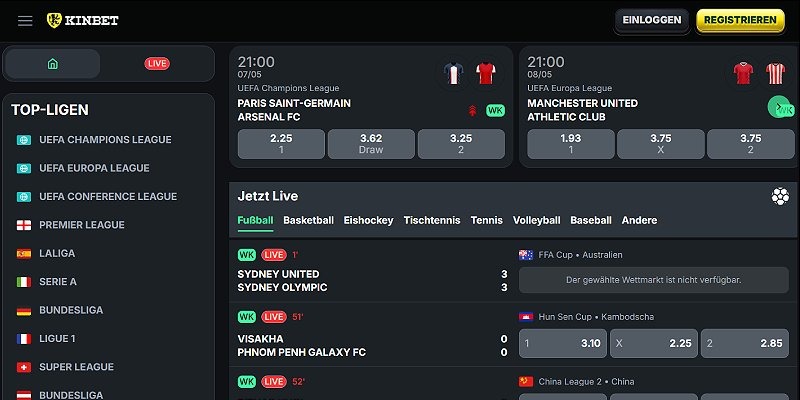
Task: Click the soccer ball icon in Jetzt Live
Action: [780, 196]
